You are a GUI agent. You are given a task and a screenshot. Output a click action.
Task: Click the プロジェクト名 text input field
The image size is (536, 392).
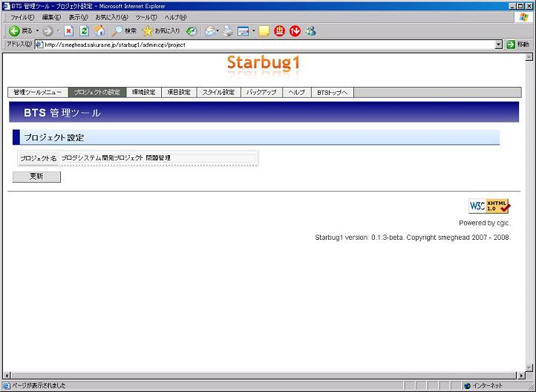pyautogui.click(x=157, y=158)
